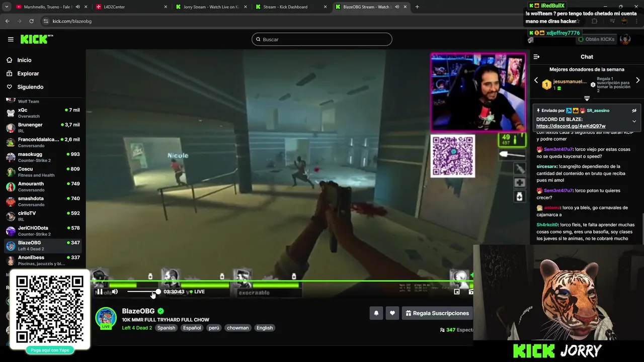Screen dimensions: 644x362
Task: Open Coscu channel in sidebar
Action: pos(43,171)
